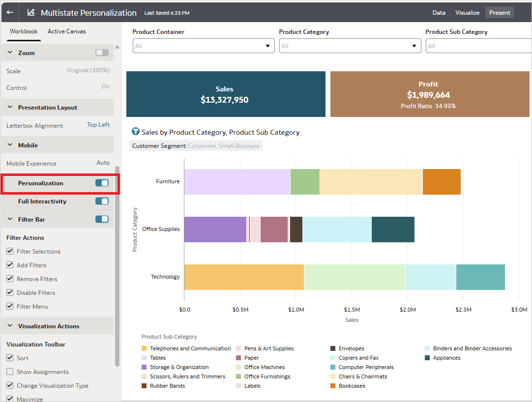Image resolution: width=532 pixels, height=402 pixels.
Task: Open the Product Category dropdown
Action: click(x=414, y=45)
